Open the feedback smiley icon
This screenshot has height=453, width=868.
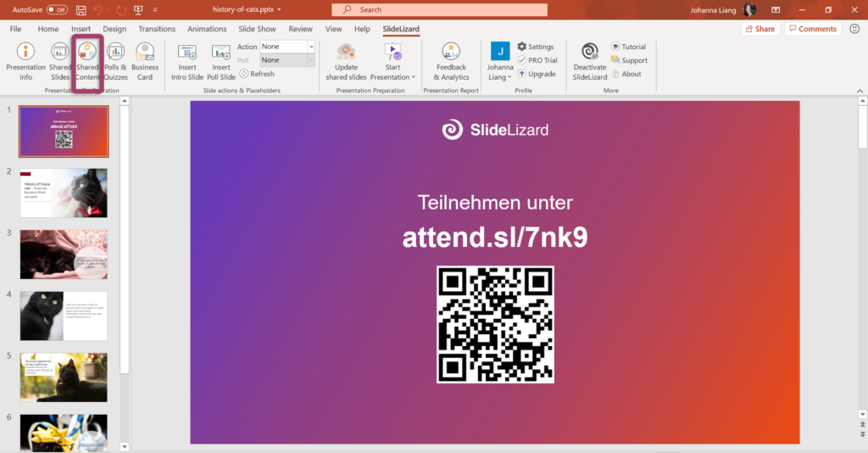[x=854, y=29]
